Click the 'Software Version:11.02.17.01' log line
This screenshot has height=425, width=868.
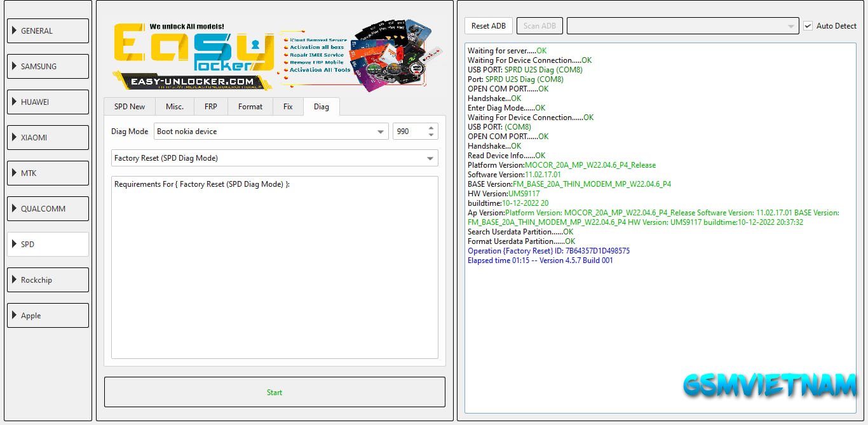click(x=514, y=175)
